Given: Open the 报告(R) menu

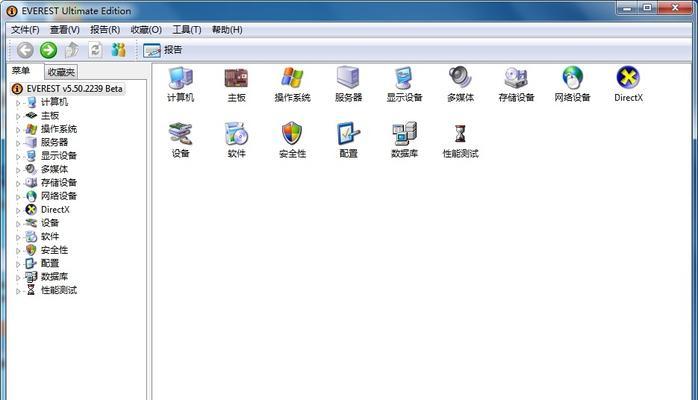Looking at the screenshot, I should coord(105,30).
